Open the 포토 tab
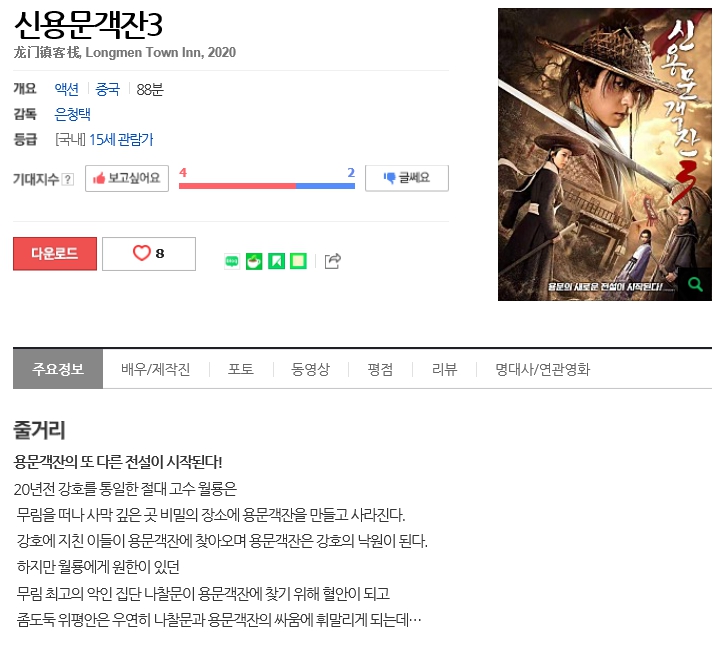The width and height of the screenshot is (720, 646). tap(241, 369)
